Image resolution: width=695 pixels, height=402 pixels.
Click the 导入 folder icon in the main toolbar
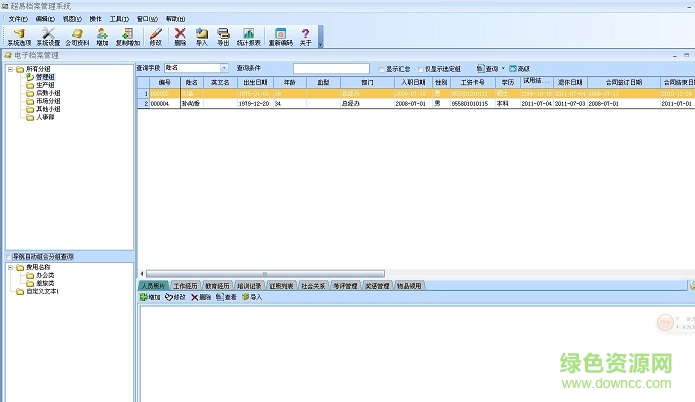click(x=202, y=36)
